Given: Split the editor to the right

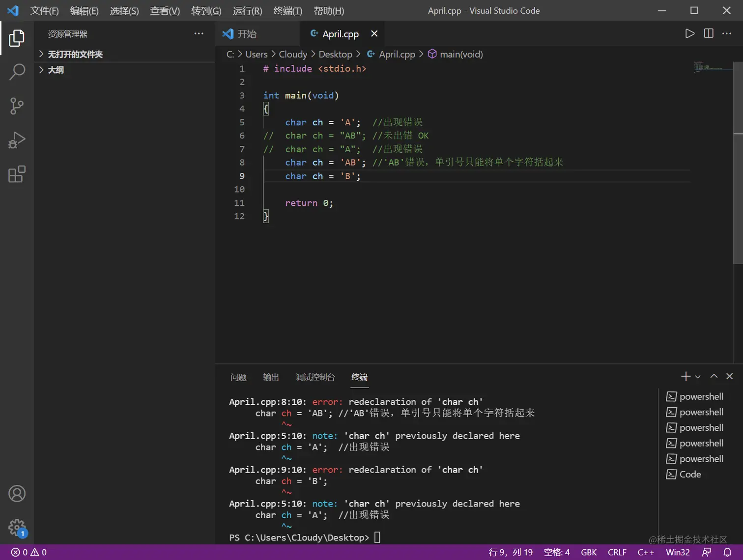Looking at the screenshot, I should pos(708,33).
